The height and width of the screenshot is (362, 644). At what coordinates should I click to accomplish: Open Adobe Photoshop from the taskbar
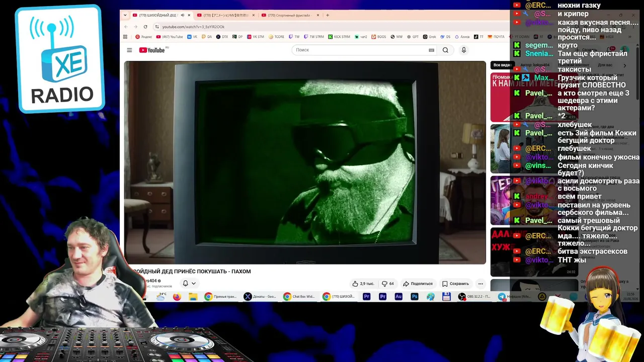(x=415, y=297)
